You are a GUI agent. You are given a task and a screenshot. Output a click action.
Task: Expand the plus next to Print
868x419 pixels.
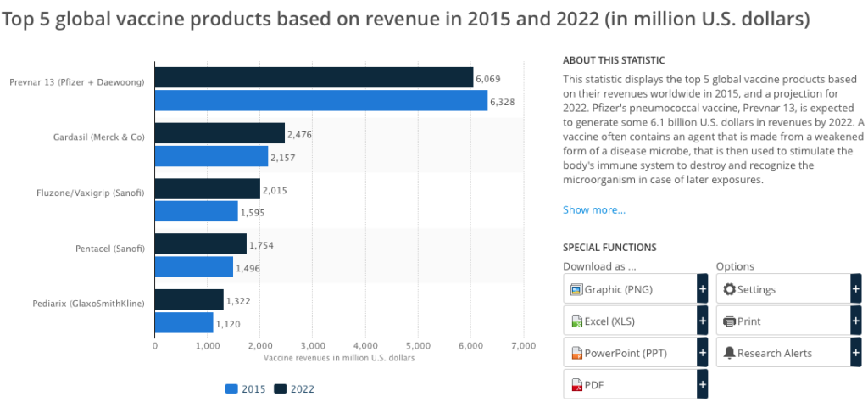856,321
